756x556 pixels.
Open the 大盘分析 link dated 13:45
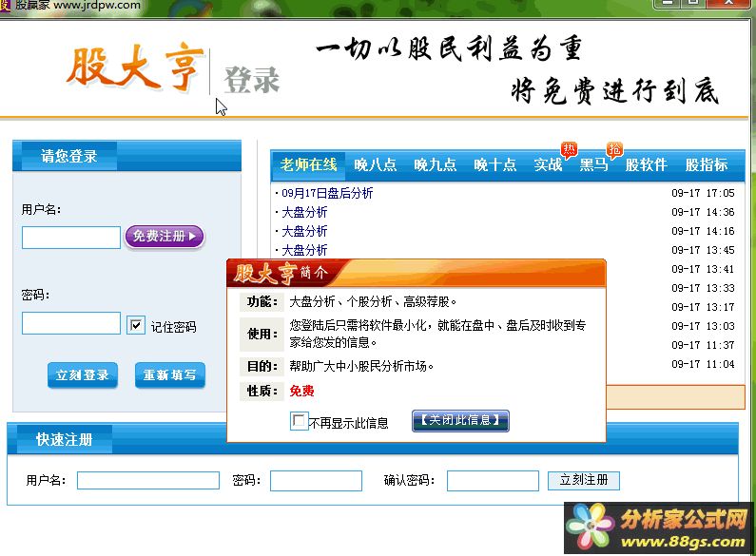pyautogui.click(x=304, y=250)
